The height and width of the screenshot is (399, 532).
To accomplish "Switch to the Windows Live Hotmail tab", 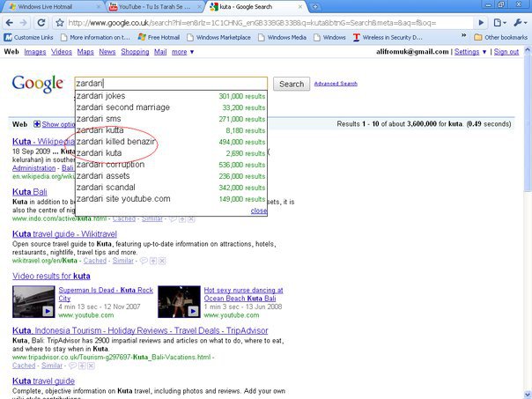I will pos(53,6).
